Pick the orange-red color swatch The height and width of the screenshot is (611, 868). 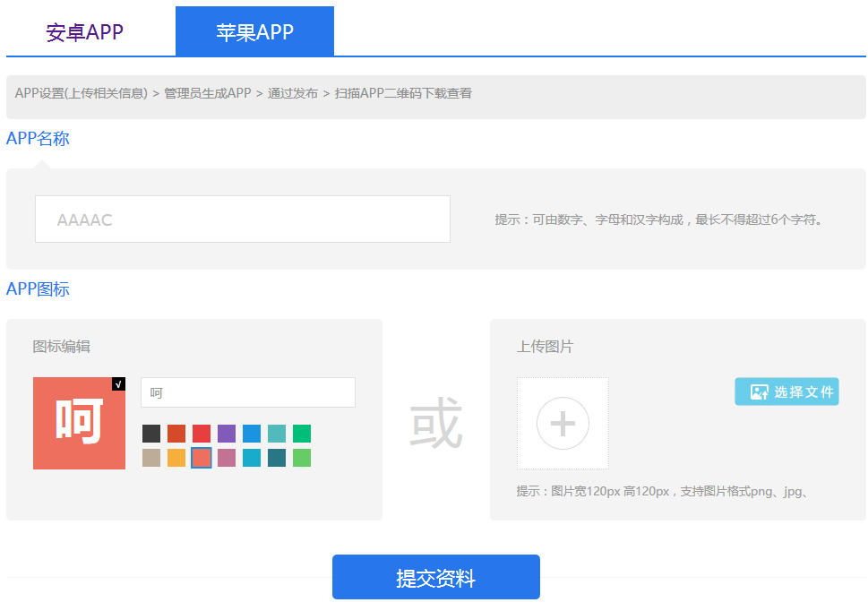coord(176,434)
